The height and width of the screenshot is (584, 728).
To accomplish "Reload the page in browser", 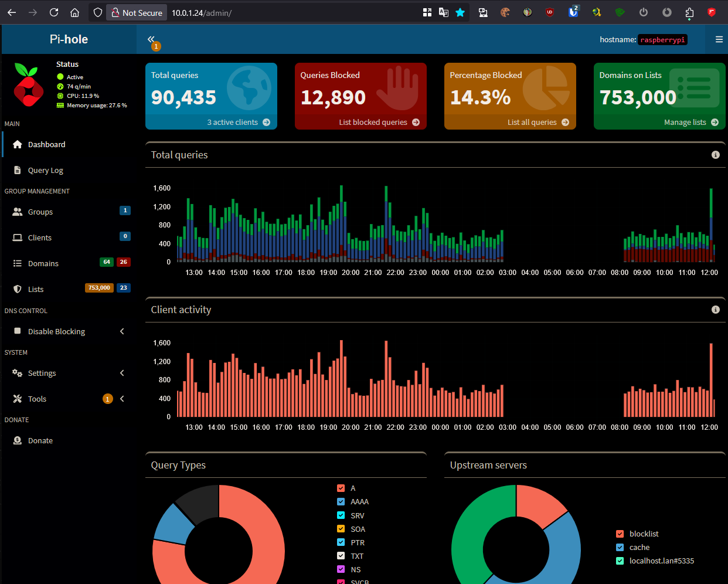I will (54, 12).
